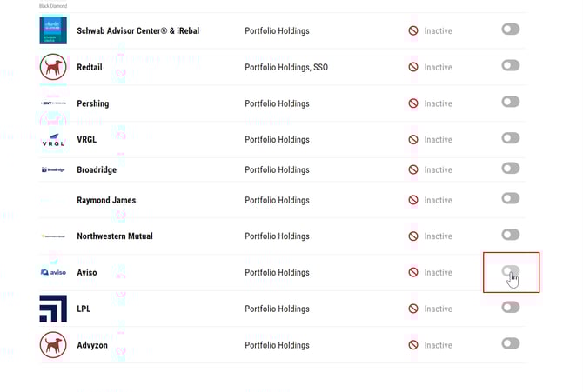Viewport: 583px width, 392px height.
Task: Select the VRGL integration name
Action: tap(87, 140)
